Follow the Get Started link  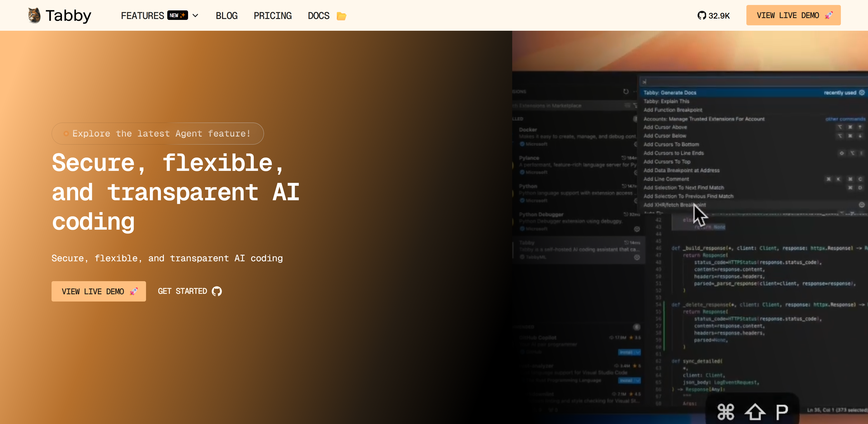(x=182, y=291)
